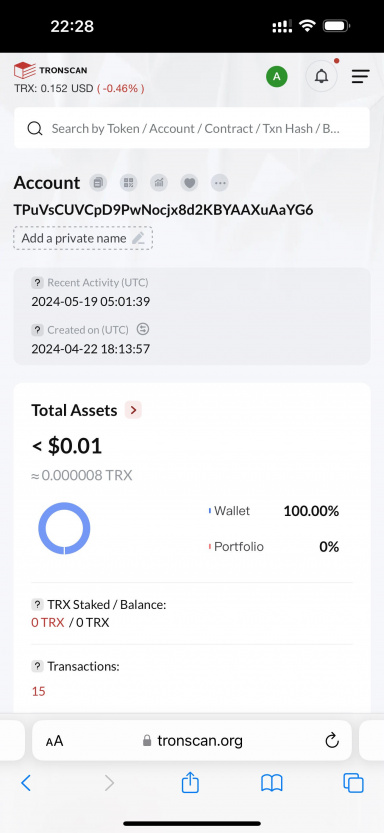Toggle the Created on time switch icon
This screenshot has width=384, height=833.
coord(142,329)
